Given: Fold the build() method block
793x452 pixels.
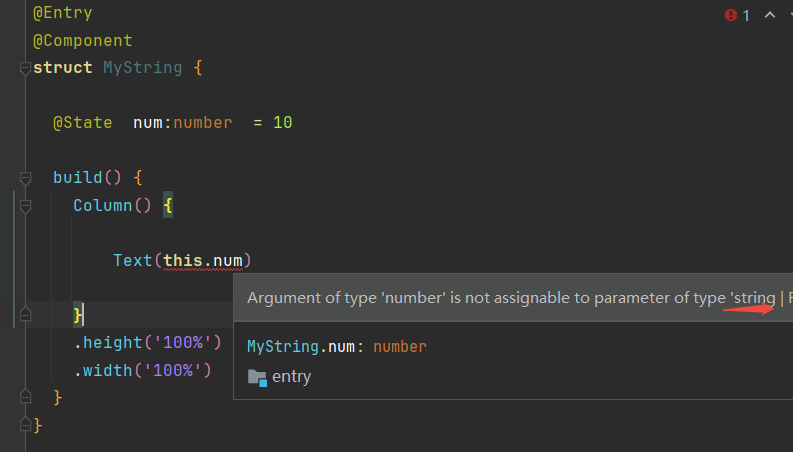Looking at the screenshot, I should (25, 178).
